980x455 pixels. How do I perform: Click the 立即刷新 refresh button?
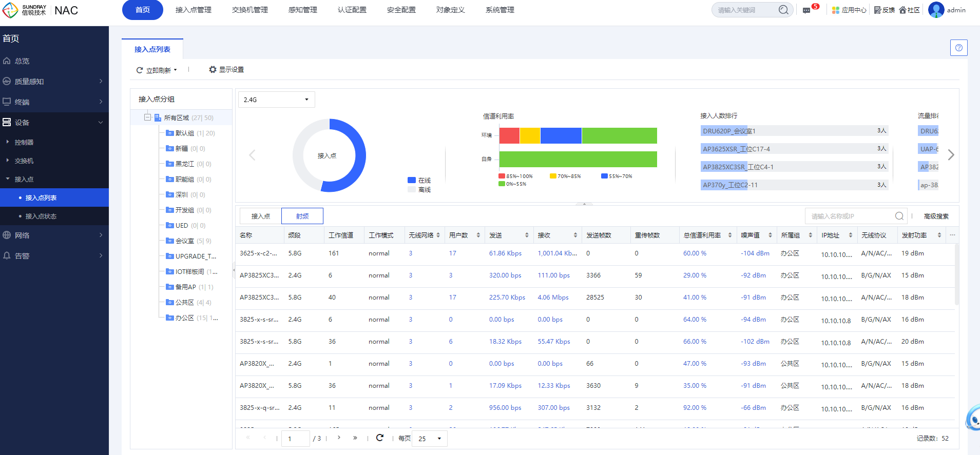pos(153,70)
